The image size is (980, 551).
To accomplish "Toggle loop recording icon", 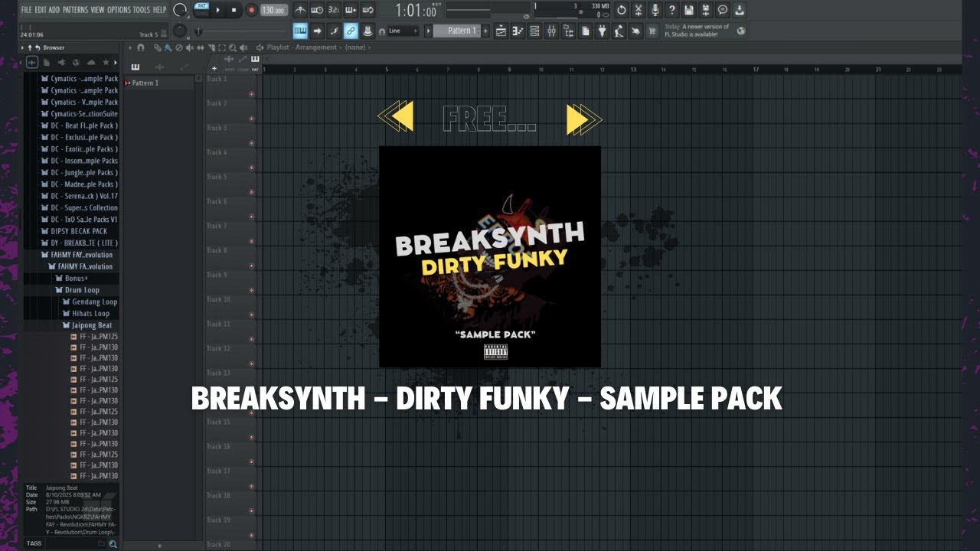I will coord(367,10).
